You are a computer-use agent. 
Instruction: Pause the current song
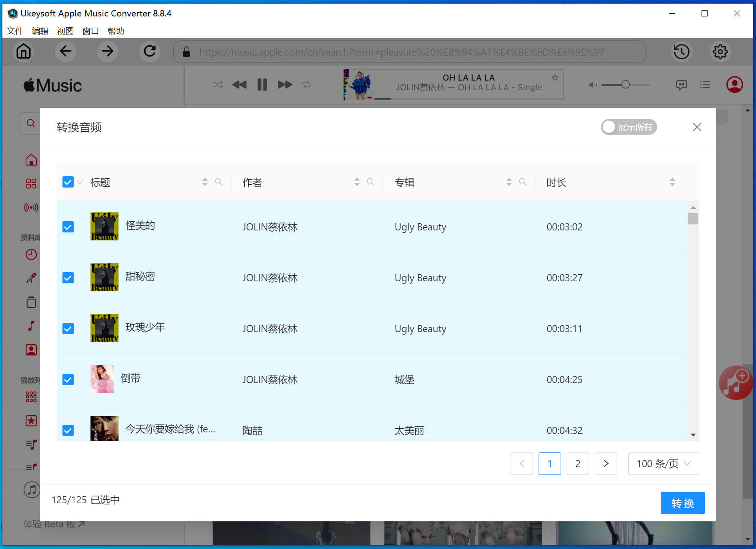coord(262,85)
